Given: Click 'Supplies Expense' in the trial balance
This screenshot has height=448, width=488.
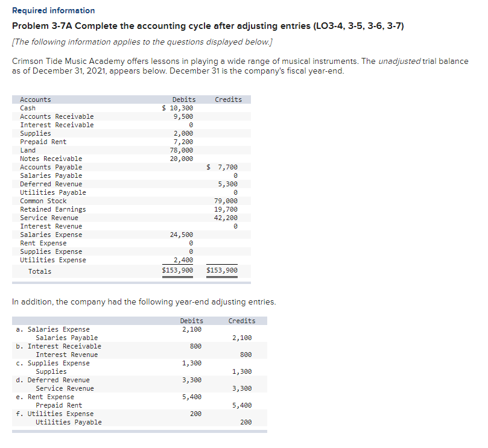Looking at the screenshot, I should (51, 251).
